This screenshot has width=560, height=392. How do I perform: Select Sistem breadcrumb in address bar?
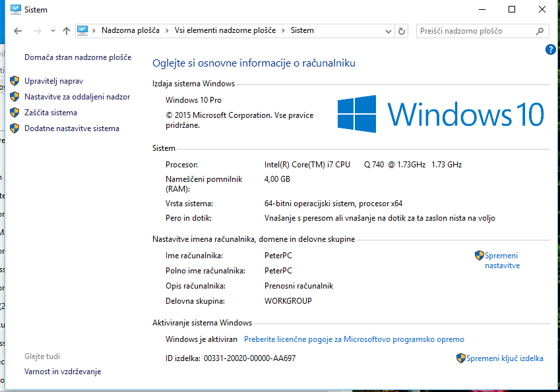(x=302, y=30)
